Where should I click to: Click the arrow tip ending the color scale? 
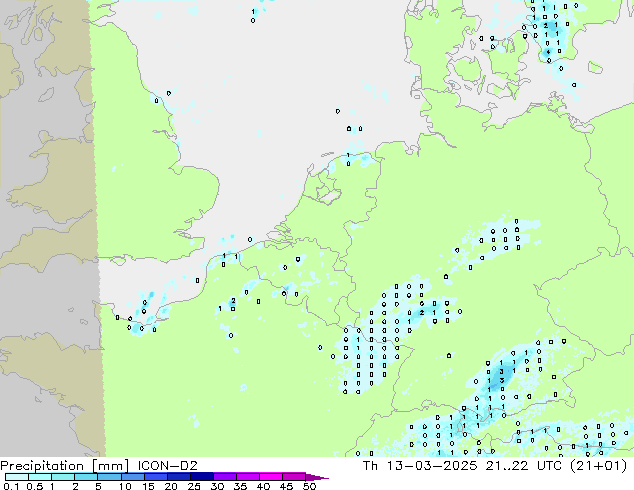325,478
